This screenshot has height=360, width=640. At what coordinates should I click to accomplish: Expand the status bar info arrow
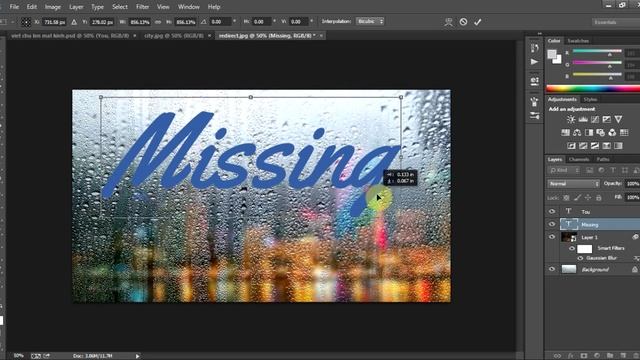tap(138, 356)
